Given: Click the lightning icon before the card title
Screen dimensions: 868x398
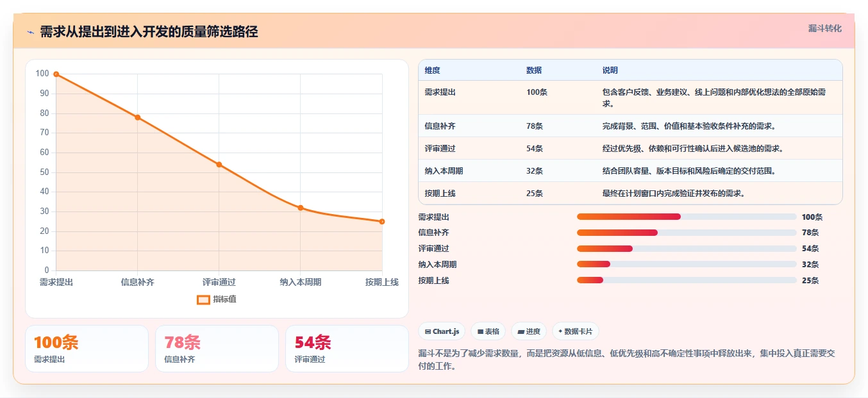Looking at the screenshot, I should tap(31, 32).
